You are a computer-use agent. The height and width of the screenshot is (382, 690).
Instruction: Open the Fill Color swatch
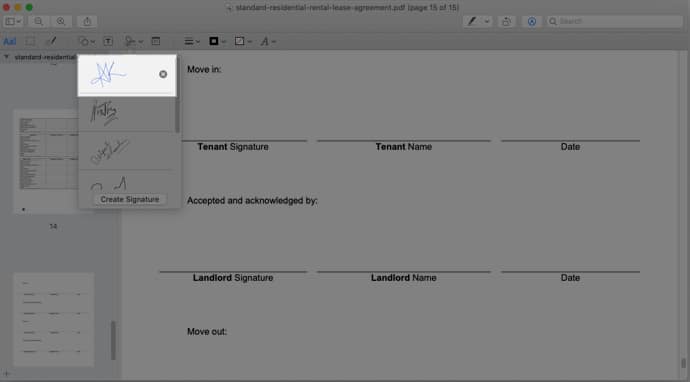(243, 41)
